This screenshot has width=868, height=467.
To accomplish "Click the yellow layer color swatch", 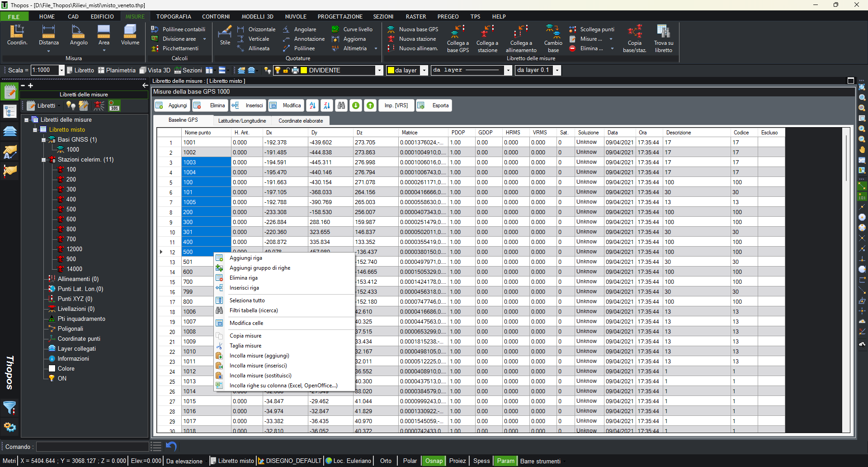I will pos(304,70).
